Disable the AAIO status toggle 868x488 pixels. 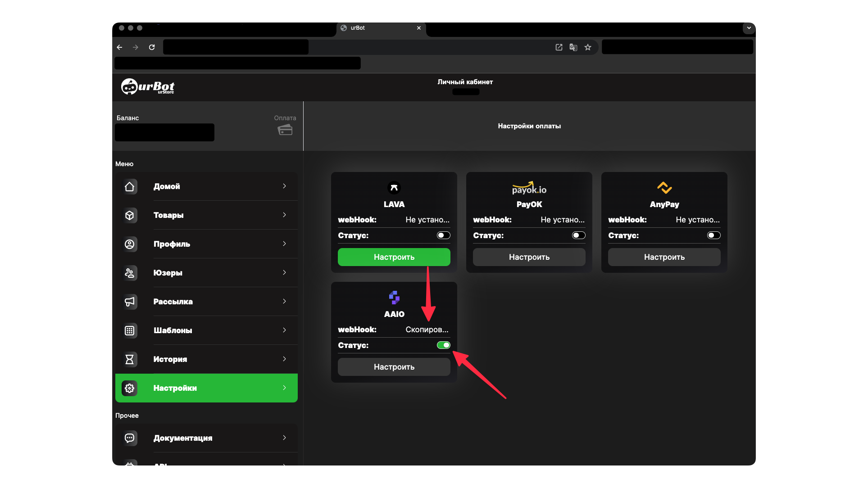point(443,345)
